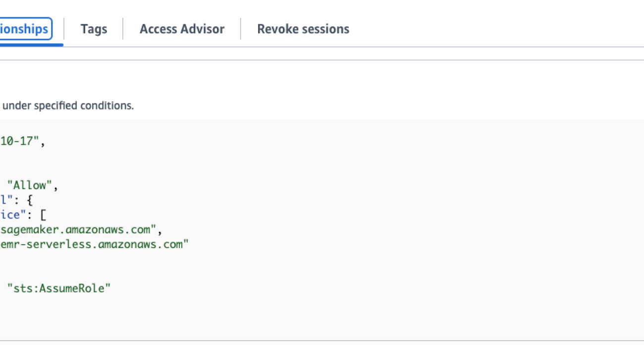Click the opening curly brace after Principal

[30, 200]
